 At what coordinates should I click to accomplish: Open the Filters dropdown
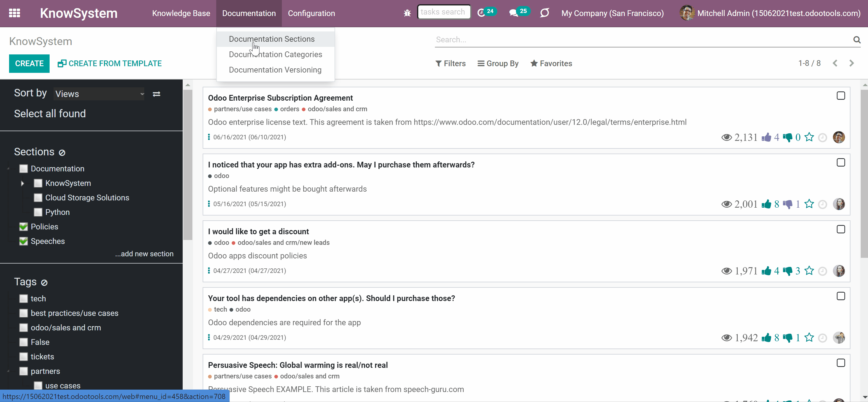(451, 63)
